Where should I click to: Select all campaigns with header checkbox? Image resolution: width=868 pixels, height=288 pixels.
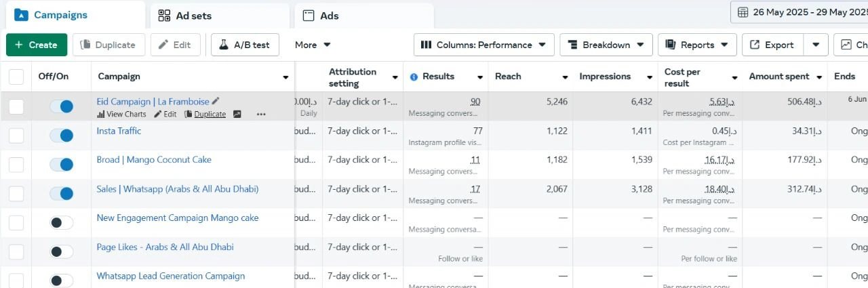(x=16, y=77)
